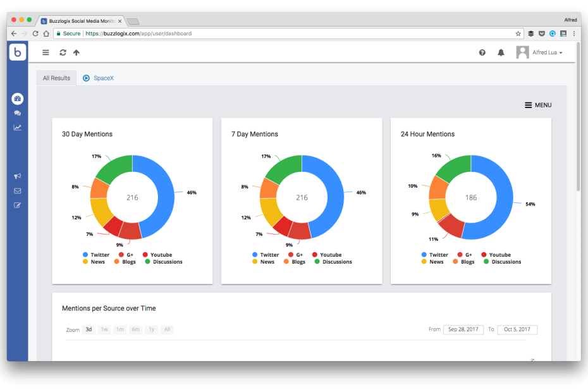Toggle News legend in 30 Day Mentions
The image size is (588, 392).
coord(94,262)
